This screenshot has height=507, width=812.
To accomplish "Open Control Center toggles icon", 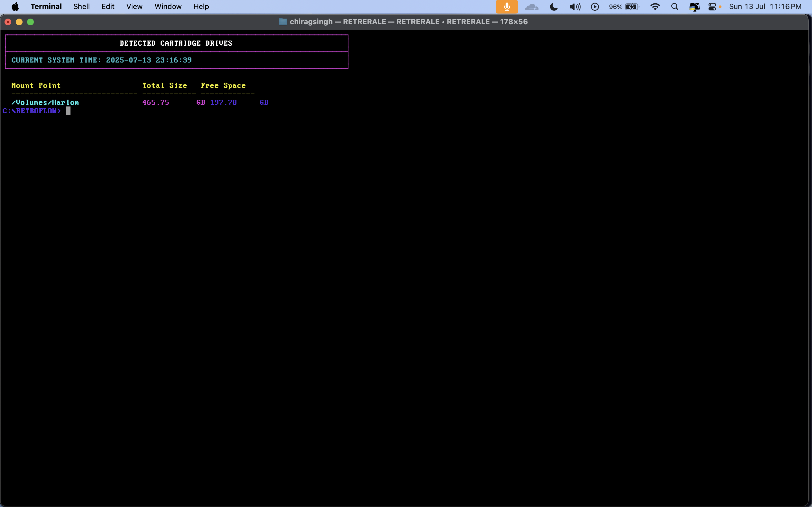I will [712, 7].
